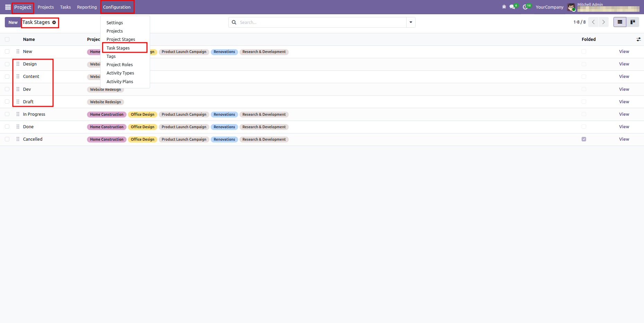Tick the checkbox for New row
Viewport: 644px width, 323px height.
(x=7, y=52)
